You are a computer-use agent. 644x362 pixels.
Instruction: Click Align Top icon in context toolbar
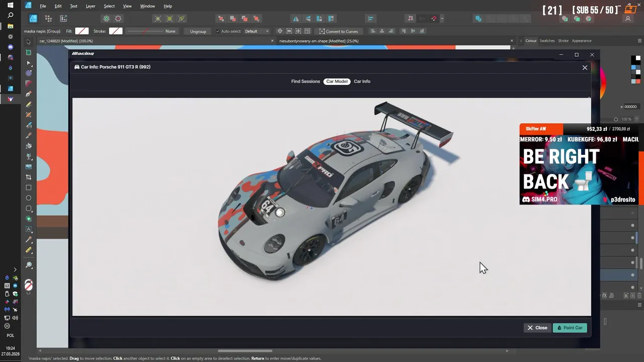pos(404,31)
